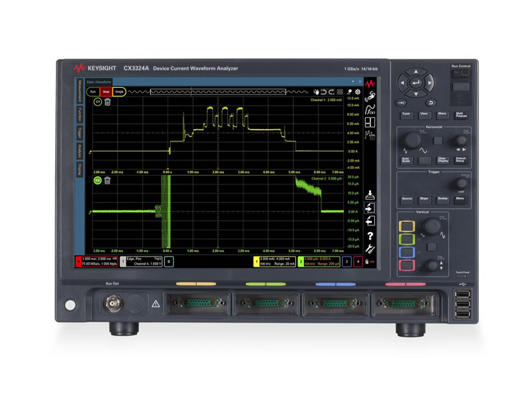
Task: Toggle the yellow C1 channel badge
Action: (x=98, y=102)
